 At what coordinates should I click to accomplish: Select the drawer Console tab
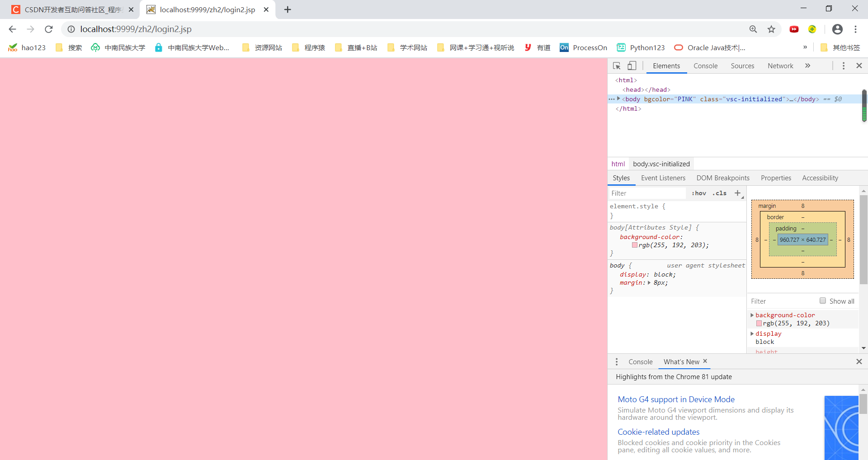tap(641, 361)
